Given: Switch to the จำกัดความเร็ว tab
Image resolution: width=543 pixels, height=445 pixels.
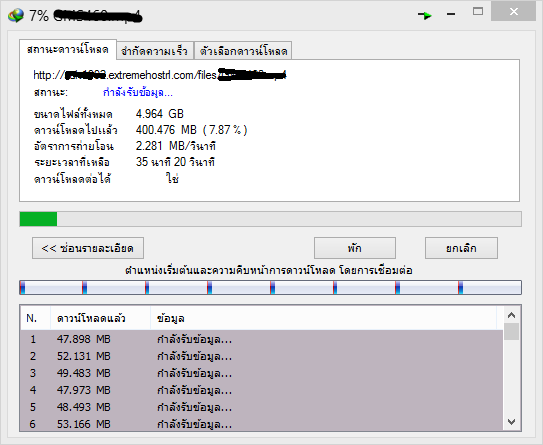Looking at the screenshot, I should (x=155, y=51).
